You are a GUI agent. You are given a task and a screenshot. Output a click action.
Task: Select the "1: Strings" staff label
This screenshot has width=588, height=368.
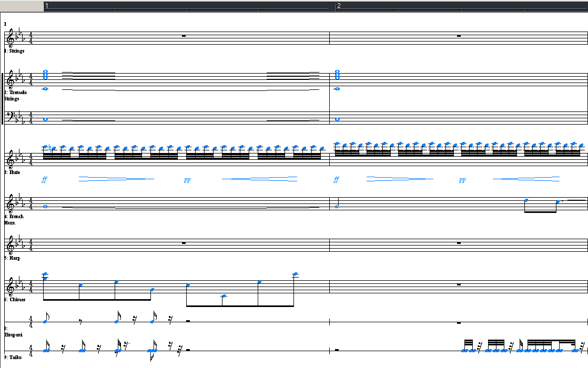pyautogui.click(x=15, y=51)
